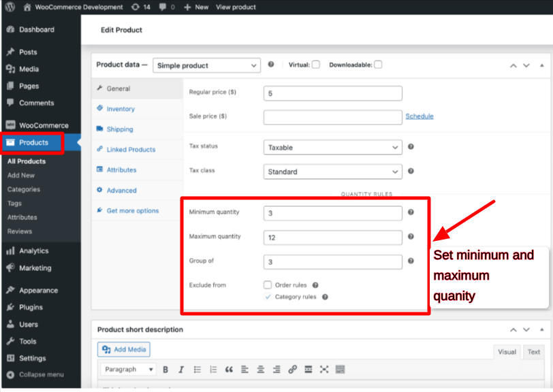Screen dimensions: 553x392
Task: Click View product in admin bar
Action: click(236, 7)
